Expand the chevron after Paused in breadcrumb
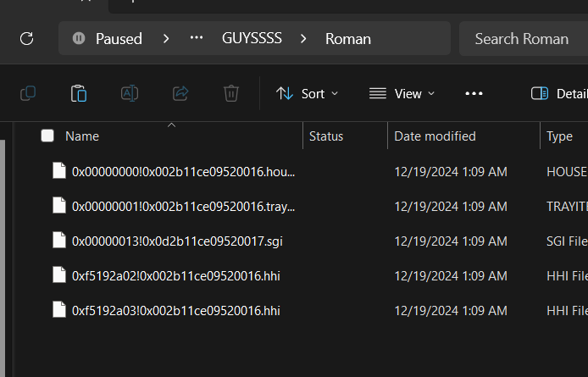Screen dimensions: 588x377 tap(166, 39)
